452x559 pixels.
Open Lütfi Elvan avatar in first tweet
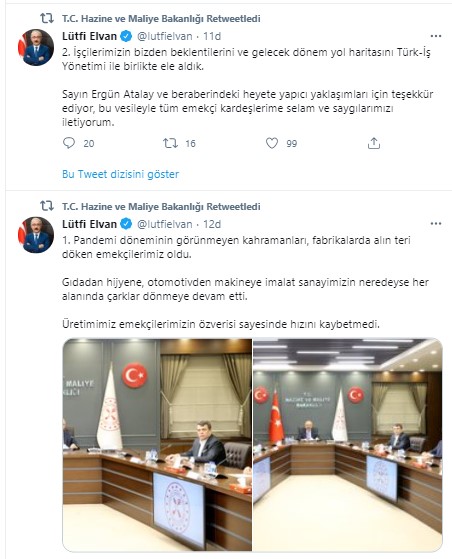36,47
